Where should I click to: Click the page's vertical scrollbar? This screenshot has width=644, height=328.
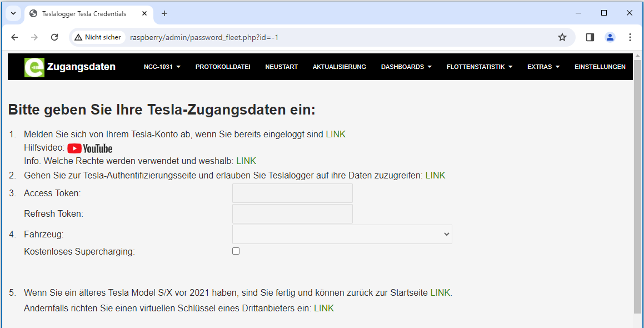click(637, 183)
